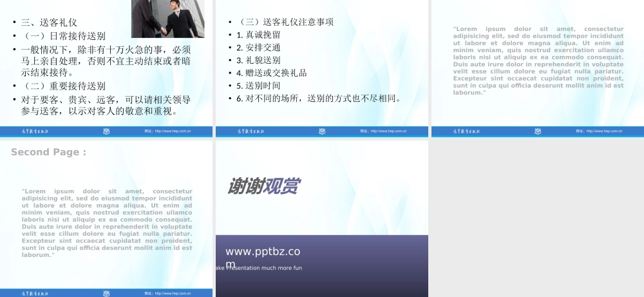Click the center emblem in the Second Page slide footer
This screenshot has height=297, width=644.
[106, 294]
